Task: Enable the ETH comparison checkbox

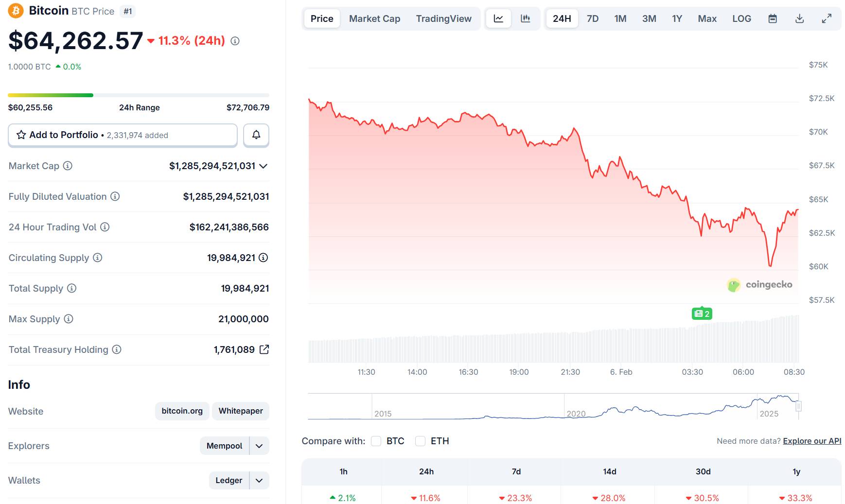Action: 421,441
